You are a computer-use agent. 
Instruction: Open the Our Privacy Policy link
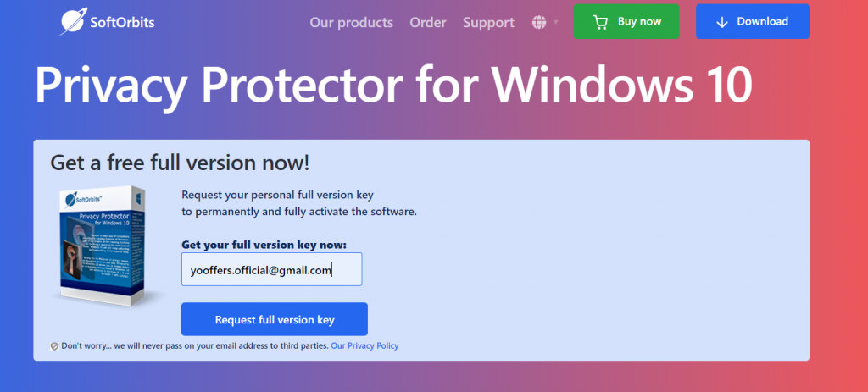tap(364, 345)
